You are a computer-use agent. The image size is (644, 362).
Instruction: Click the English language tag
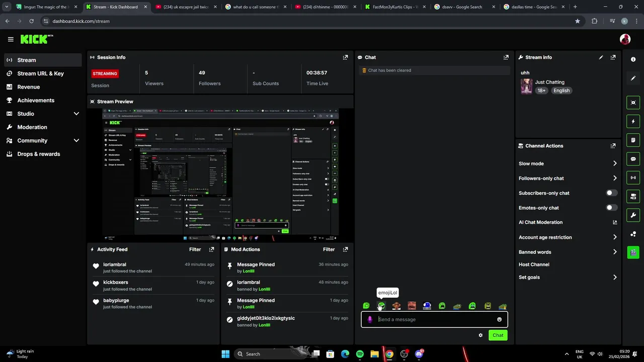(x=561, y=90)
